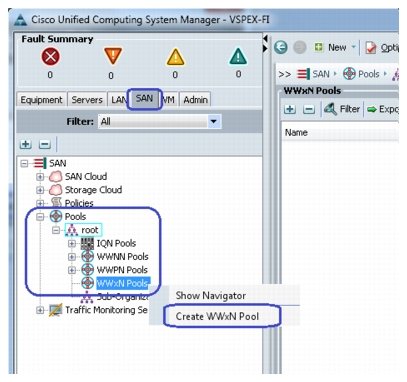Collapse the Pools node
Viewport: 407px width, 382px height.
click(x=40, y=217)
